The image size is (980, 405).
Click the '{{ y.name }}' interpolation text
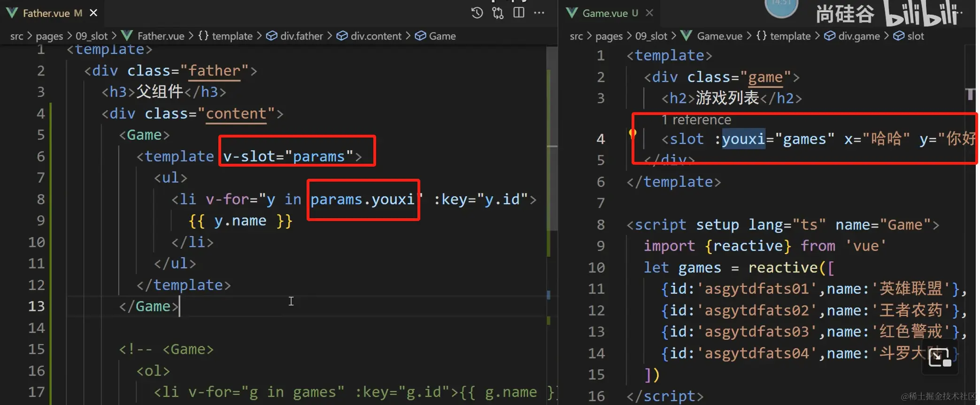point(240,221)
